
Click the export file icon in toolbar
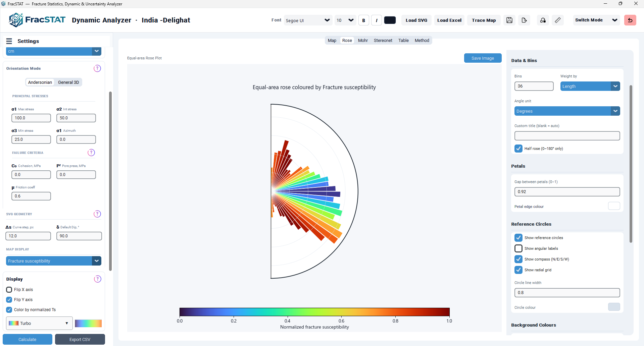click(x=524, y=20)
